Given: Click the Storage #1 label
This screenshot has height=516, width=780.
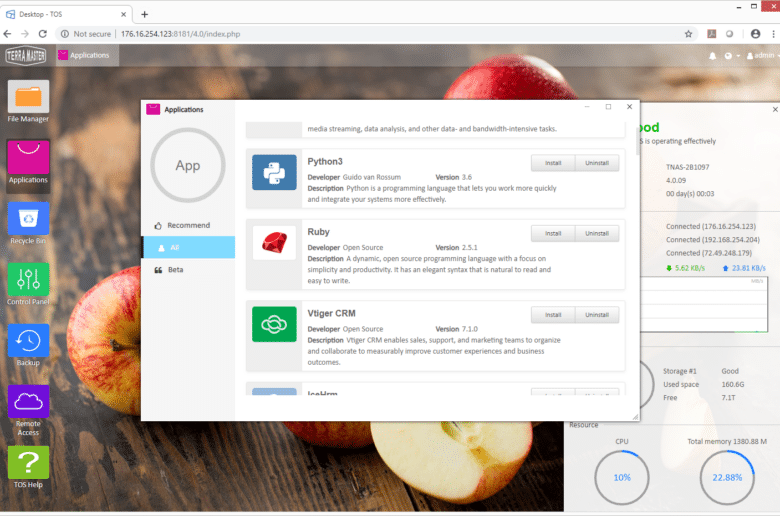Looking at the screenshot, I should pyautogui.click(x=680, y=371).
